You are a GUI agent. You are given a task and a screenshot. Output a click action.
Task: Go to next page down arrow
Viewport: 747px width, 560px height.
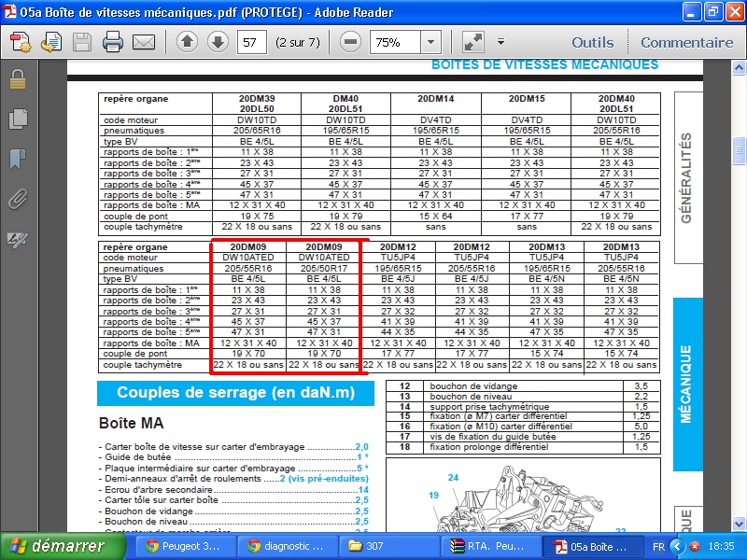[x=218, y=42]
